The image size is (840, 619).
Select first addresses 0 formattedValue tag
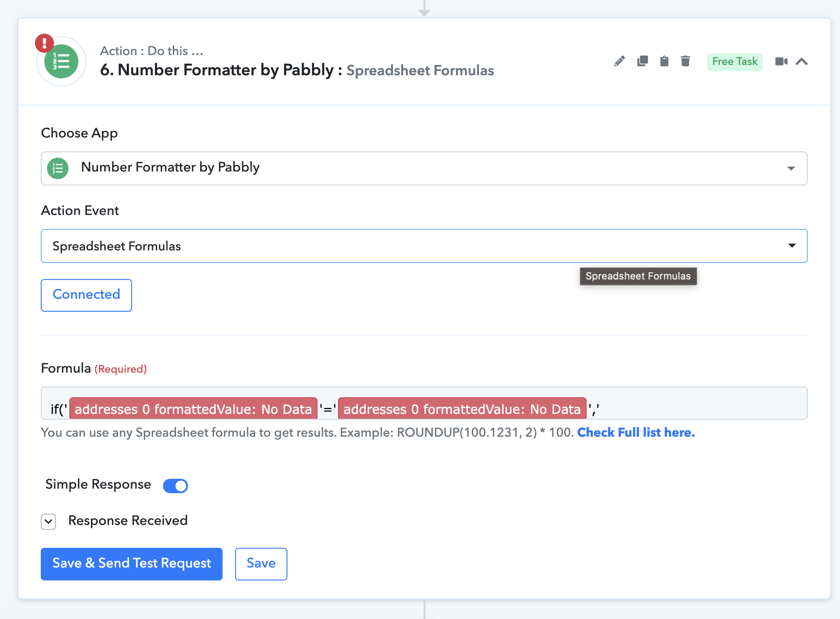193,408
